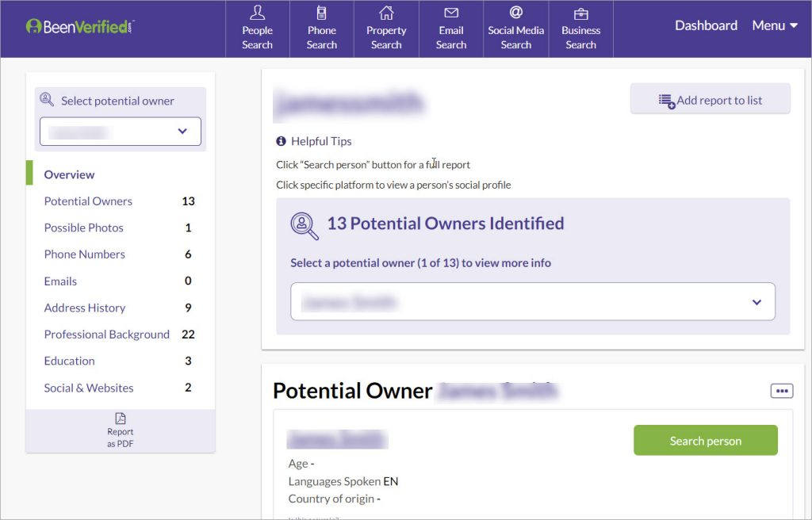Viewport: 812px width, 520px height.
Task: Click the Business Search label
Action: click(x=581, y=37)
